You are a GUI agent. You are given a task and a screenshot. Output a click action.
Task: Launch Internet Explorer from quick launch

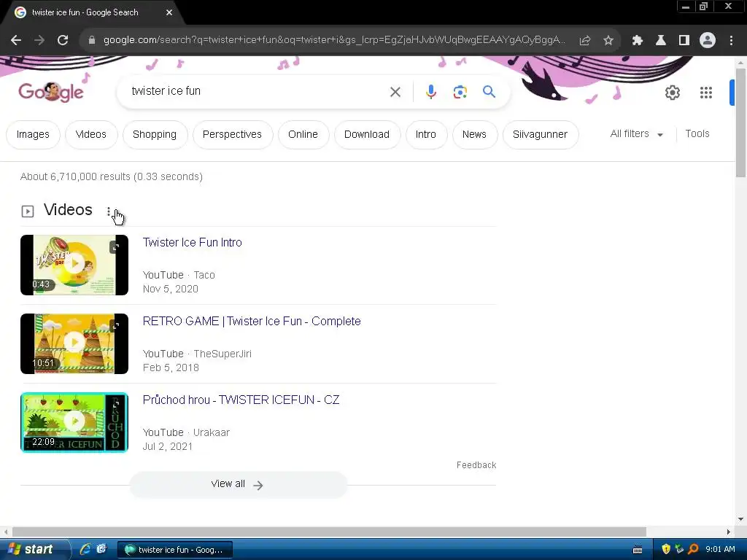coord(86,550)
